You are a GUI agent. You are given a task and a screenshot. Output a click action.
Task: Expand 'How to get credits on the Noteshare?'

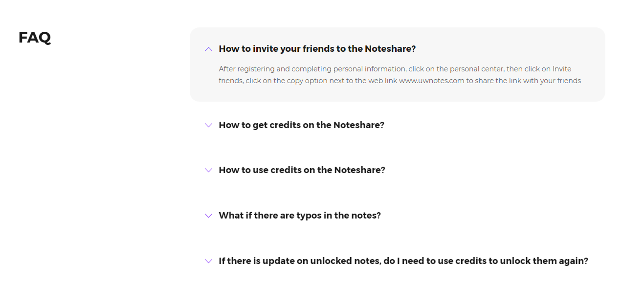301,125
